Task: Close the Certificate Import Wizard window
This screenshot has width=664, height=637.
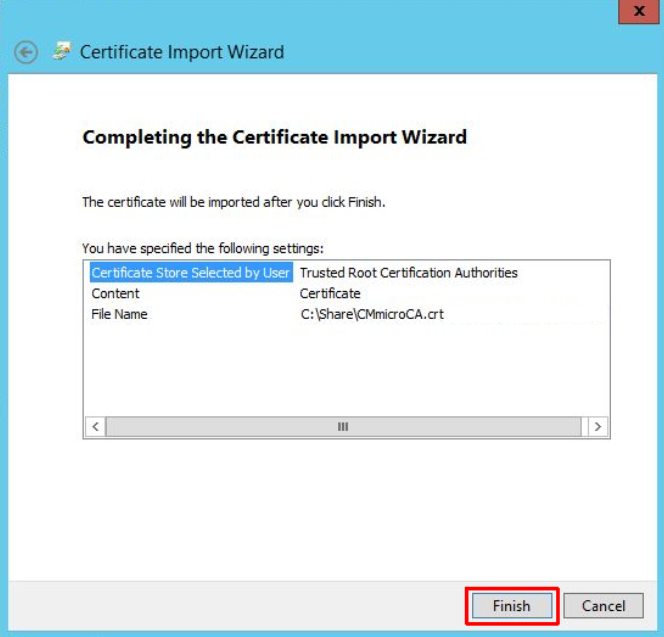Action: [639, 11]
